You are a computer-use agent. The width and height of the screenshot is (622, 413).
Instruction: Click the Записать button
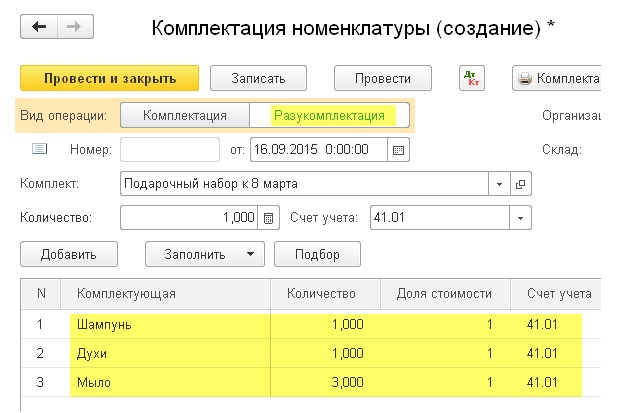coord(258,78)
